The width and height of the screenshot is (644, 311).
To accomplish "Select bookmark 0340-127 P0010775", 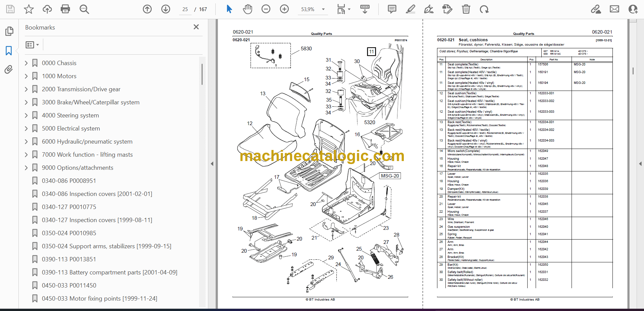I will (69, 207).
